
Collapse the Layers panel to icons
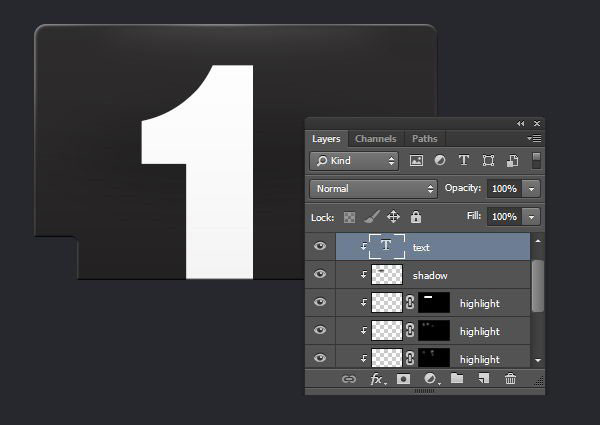click(520, 124)
